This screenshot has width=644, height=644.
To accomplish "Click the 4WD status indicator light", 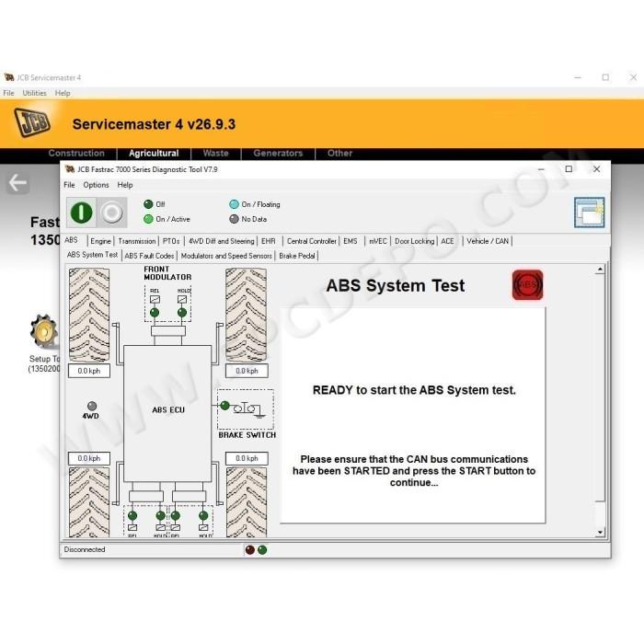I will coord(92,406).
